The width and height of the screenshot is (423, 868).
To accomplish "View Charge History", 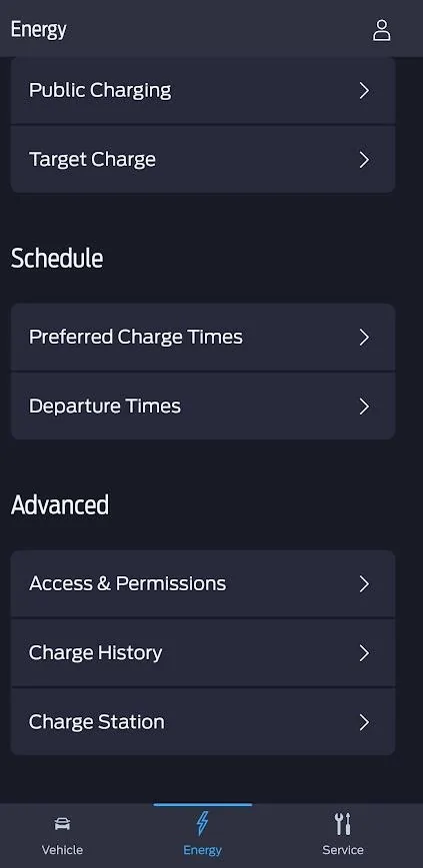I will pos(203,652).
